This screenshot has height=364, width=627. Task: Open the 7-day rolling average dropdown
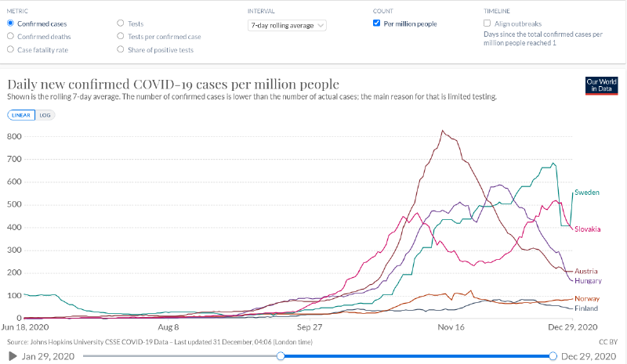(x=287, y=25)
